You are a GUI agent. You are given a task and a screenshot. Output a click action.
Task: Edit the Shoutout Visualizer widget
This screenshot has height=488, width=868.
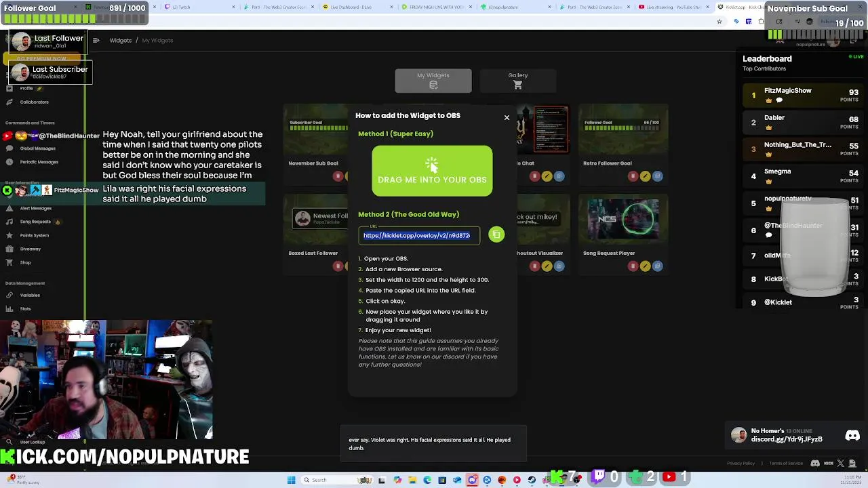click(547, 266)
